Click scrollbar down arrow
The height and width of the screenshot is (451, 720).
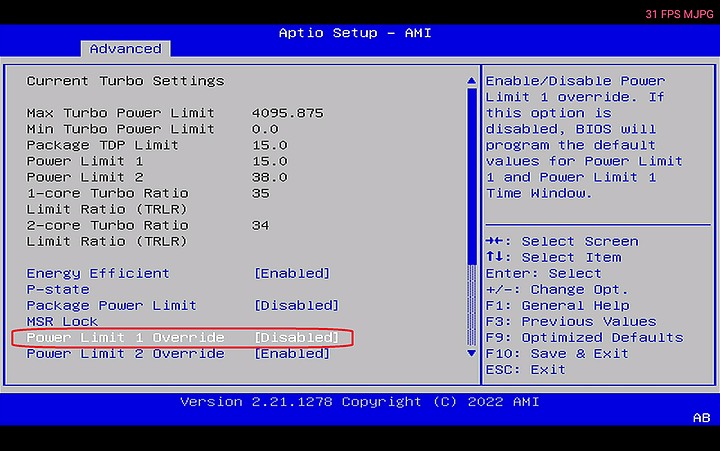471,353
